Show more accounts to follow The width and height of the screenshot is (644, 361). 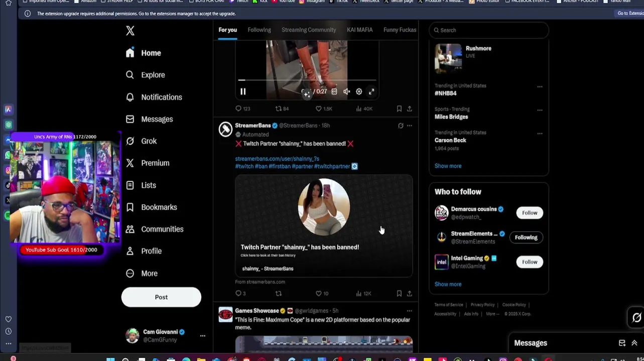[448, 284]
